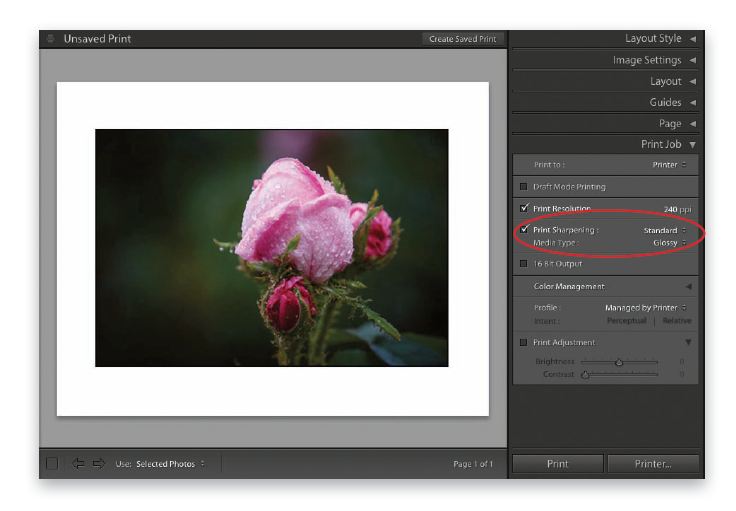Screen dimensions: 736x511
Task: Click the triangle next to Layout Style
Action: click(692, 39)
